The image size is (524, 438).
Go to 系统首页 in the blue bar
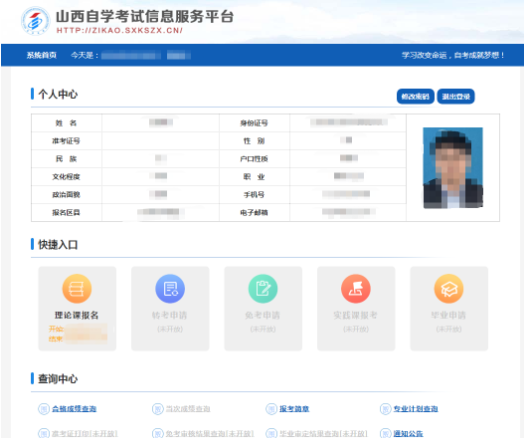(41, 55)
